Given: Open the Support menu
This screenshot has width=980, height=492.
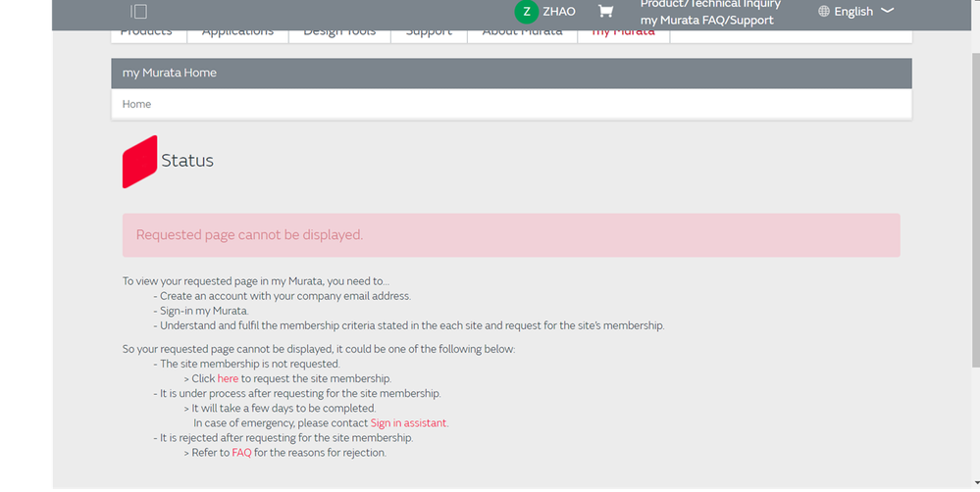Looking at the screenshot, I should click(x=429, y=35).
